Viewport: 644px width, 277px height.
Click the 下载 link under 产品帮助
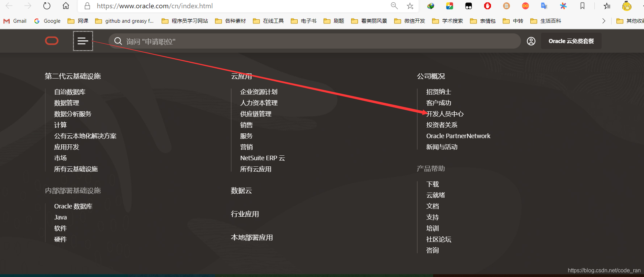(432, 184)
